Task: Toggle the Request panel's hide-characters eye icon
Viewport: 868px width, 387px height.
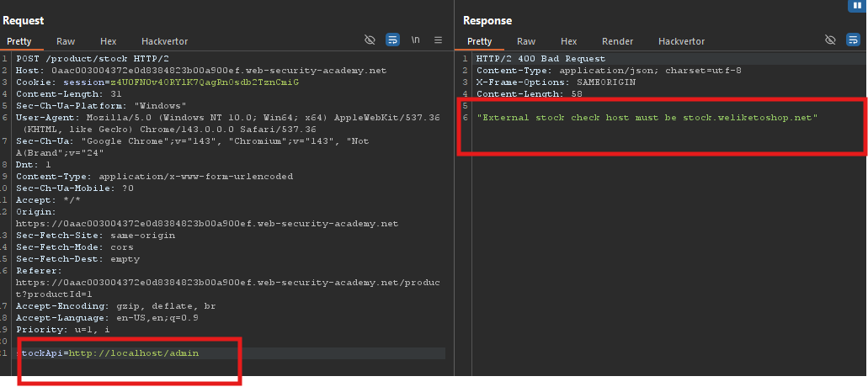Action: 370,40
